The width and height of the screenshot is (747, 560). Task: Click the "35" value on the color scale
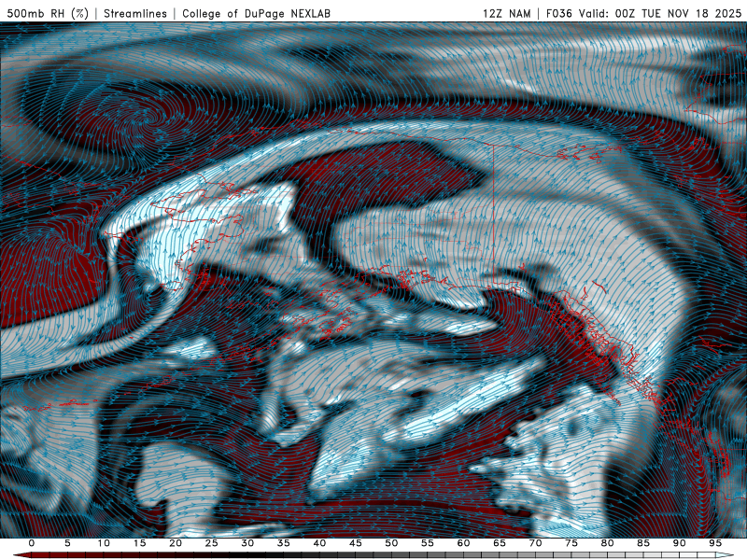[x=284, y=543]
